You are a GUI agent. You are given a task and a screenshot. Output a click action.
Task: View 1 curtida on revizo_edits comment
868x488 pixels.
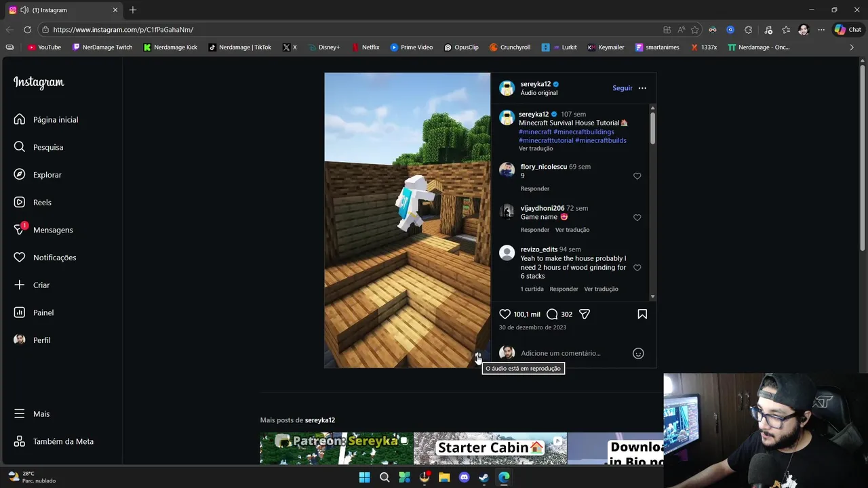532,289
